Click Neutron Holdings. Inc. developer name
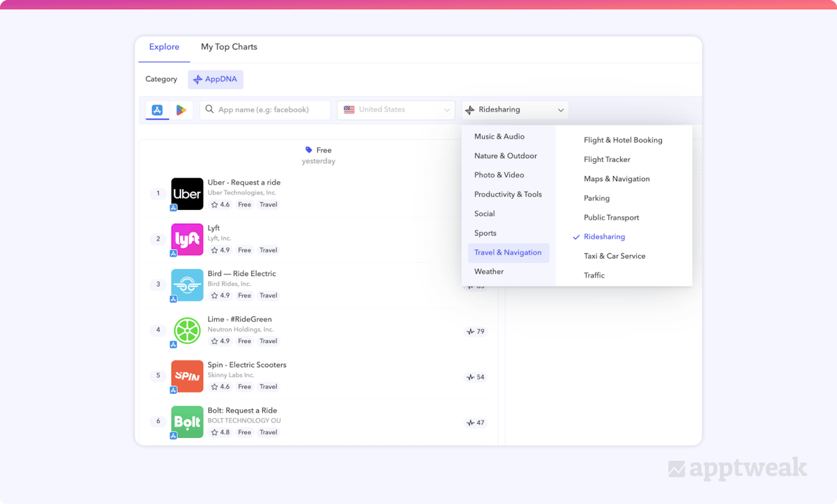Image resolution: width=837 pixels, height=504 pixels. (241, 330)
